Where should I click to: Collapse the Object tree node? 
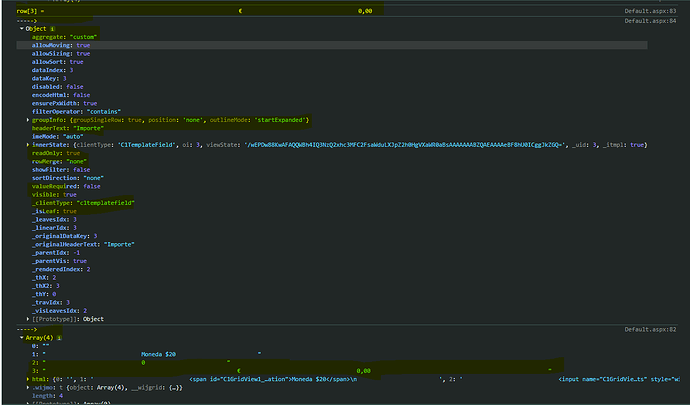pyautogui.click(x=22, y=29)
